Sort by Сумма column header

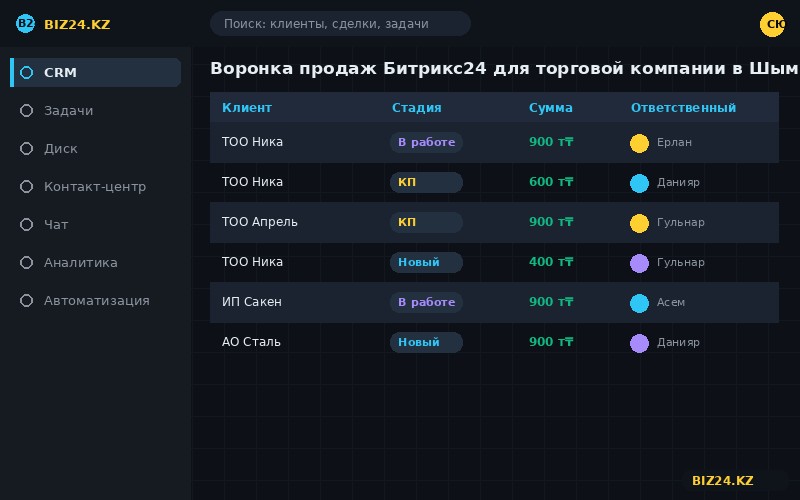point(551,108)
